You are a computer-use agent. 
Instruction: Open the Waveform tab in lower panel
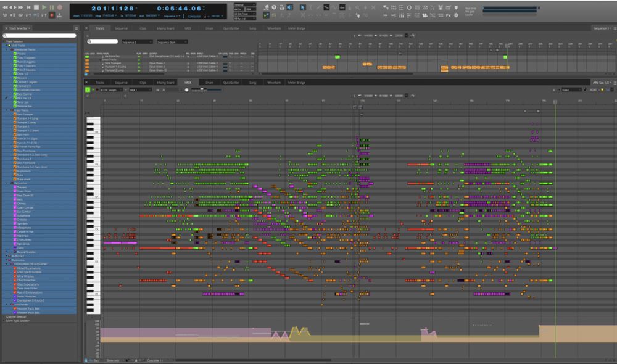(x=275, y=83)
